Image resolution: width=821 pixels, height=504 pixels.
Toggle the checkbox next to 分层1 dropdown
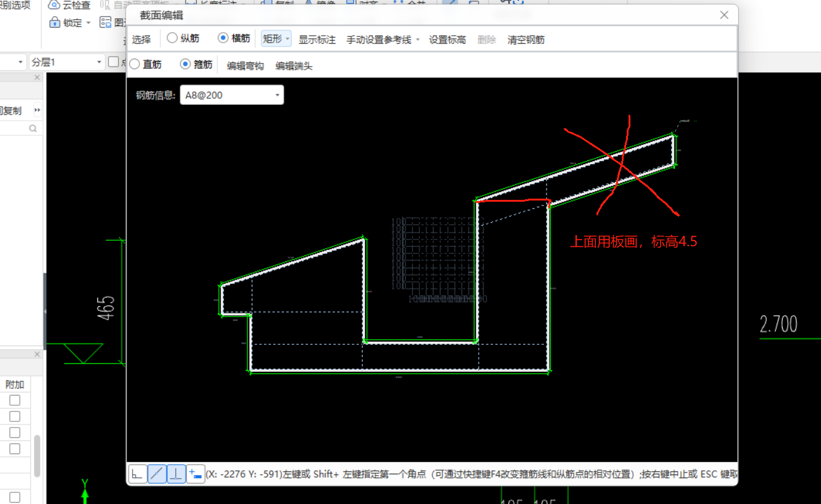(x=113, y=62)
